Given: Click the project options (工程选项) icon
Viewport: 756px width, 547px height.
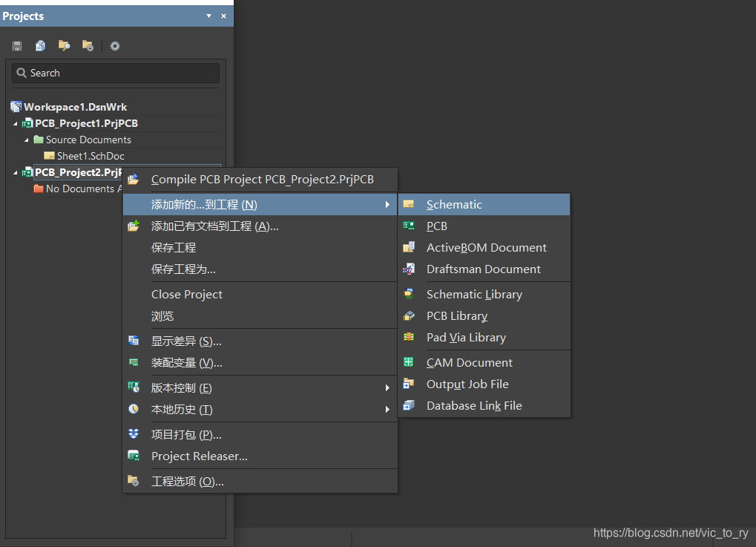Looking at the screenshot, I should coord(134,480).
